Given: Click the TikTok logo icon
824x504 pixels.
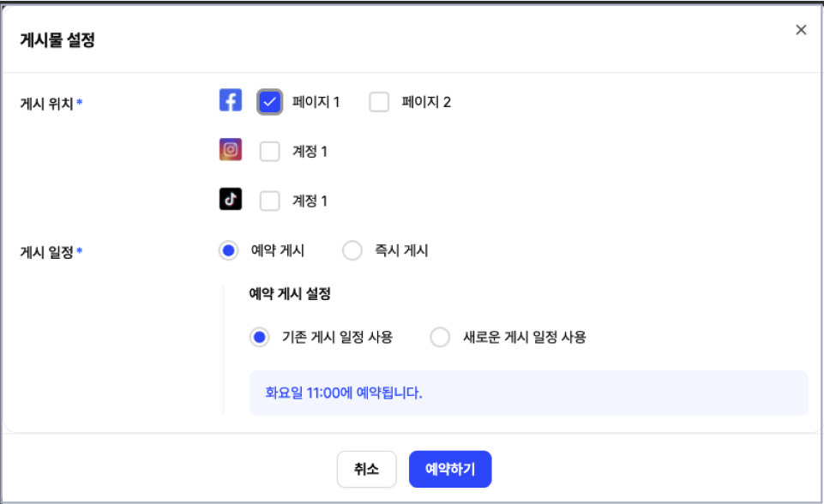Looking at the screenshot, I should (230, 199).
